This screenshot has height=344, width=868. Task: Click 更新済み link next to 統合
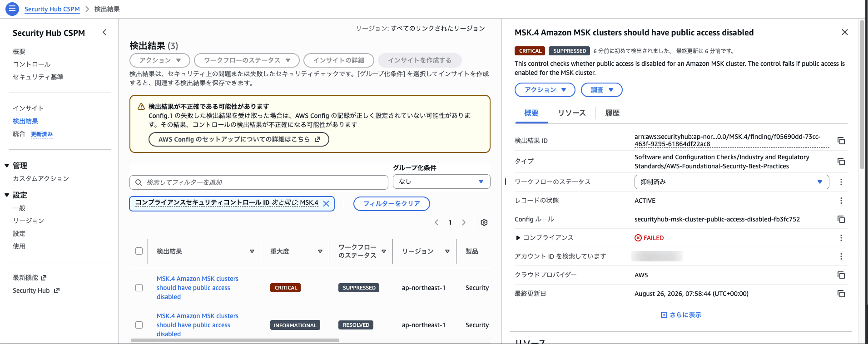tap(42, 134)
